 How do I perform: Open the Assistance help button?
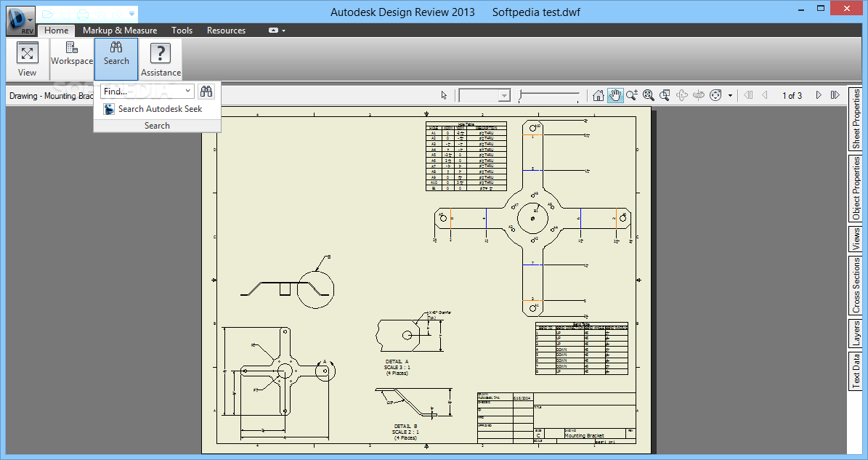161,60
